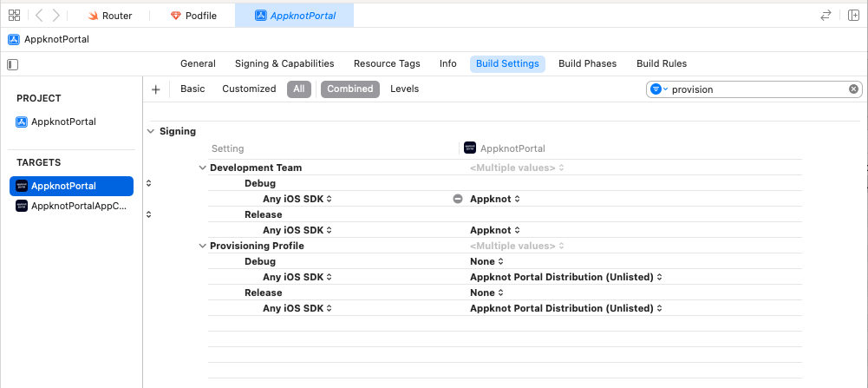Show Customized build settings

(x=249, y=89)
